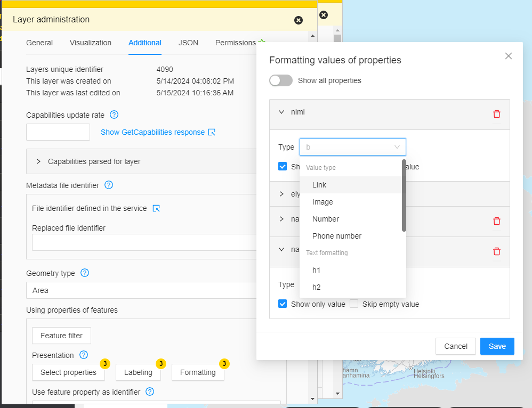Click the Save button
Screen dimensions: 532x408
coord(497,346)
